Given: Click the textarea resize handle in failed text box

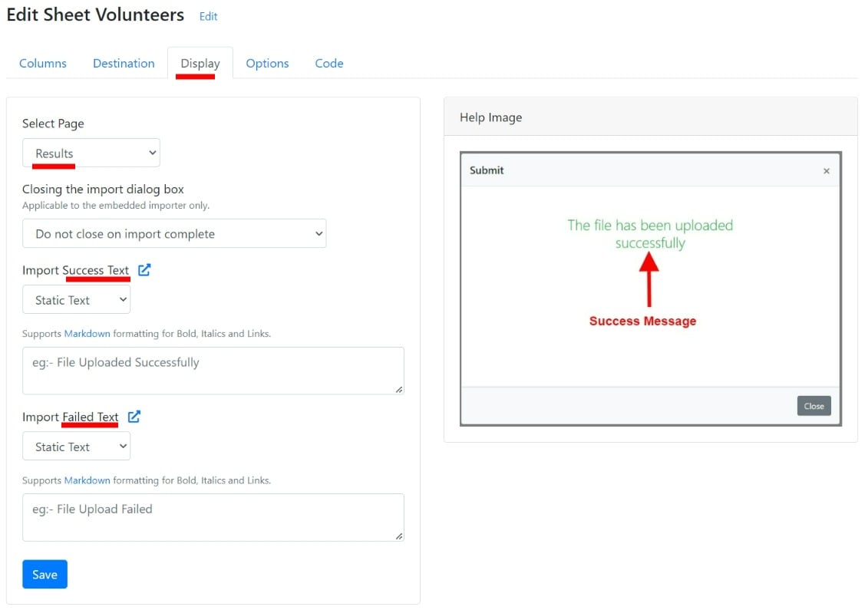Looking at the screenshot, I should point(399,536).
